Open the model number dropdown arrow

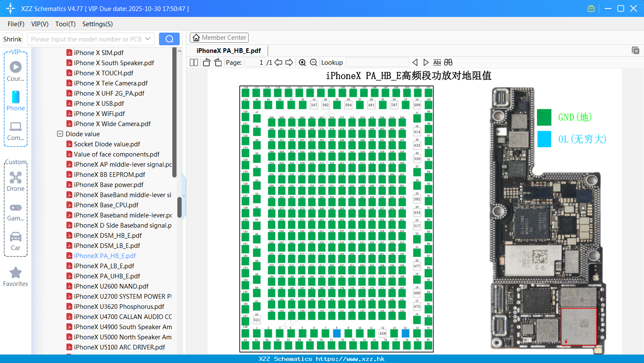pos(148,39)
